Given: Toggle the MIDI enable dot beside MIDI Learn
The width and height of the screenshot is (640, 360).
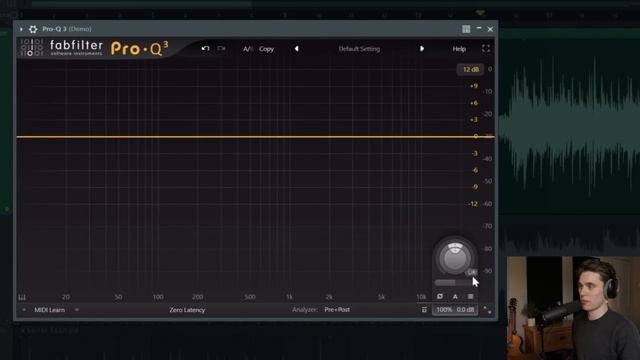Looking at the screenshot, I should point(24,310).
